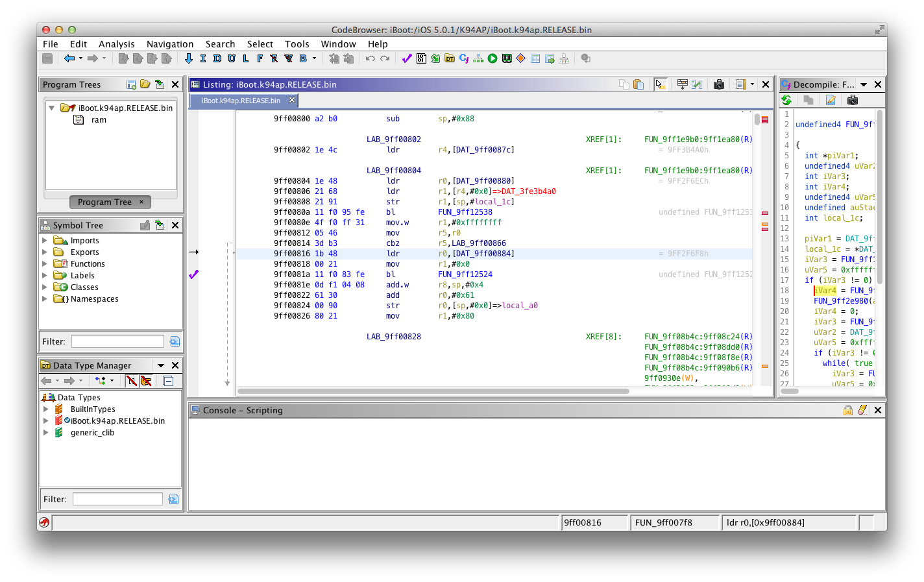Open the Data Type Manager header dropdown menu
The image size is (924, 582).
click(x=161, y=365)
